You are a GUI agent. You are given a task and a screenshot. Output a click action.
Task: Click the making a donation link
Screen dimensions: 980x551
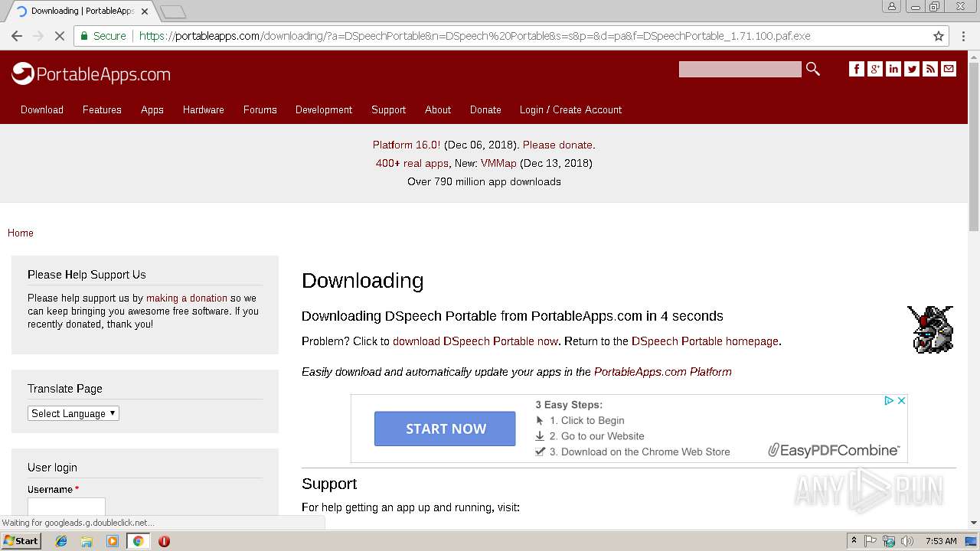pos(187,298)
